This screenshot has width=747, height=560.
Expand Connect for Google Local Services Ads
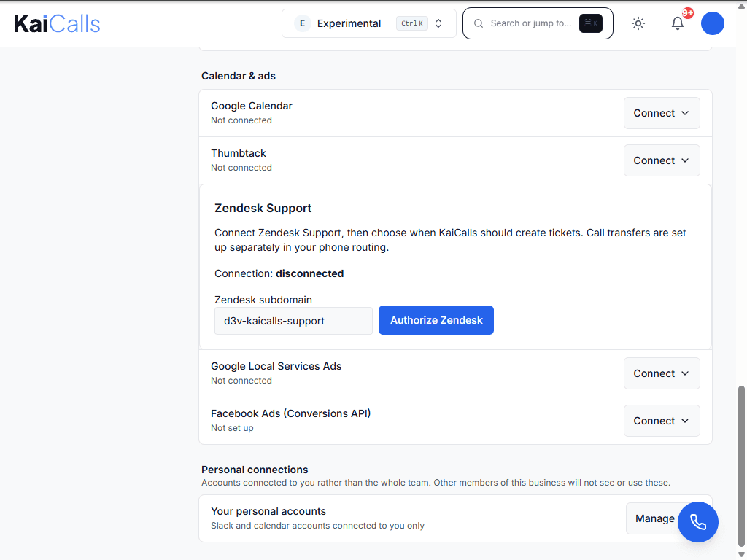click(662, 373)
